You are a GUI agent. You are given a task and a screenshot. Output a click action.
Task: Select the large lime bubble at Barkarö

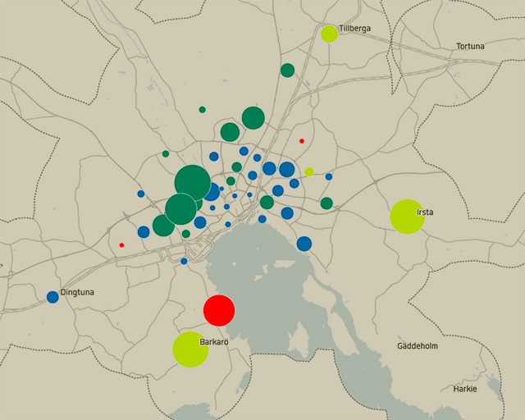pos(190,349)
